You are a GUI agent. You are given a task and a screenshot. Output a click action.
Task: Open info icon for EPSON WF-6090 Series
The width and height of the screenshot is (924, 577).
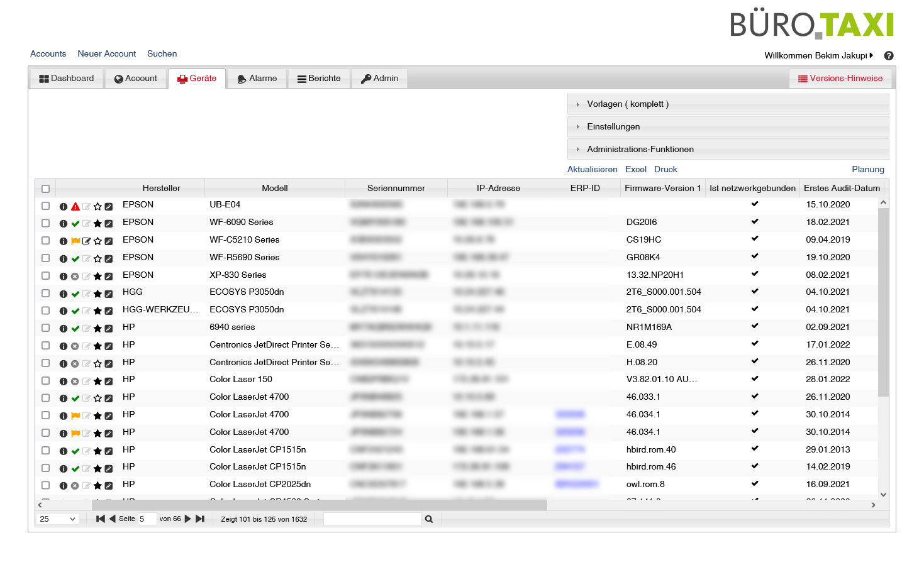64,224
